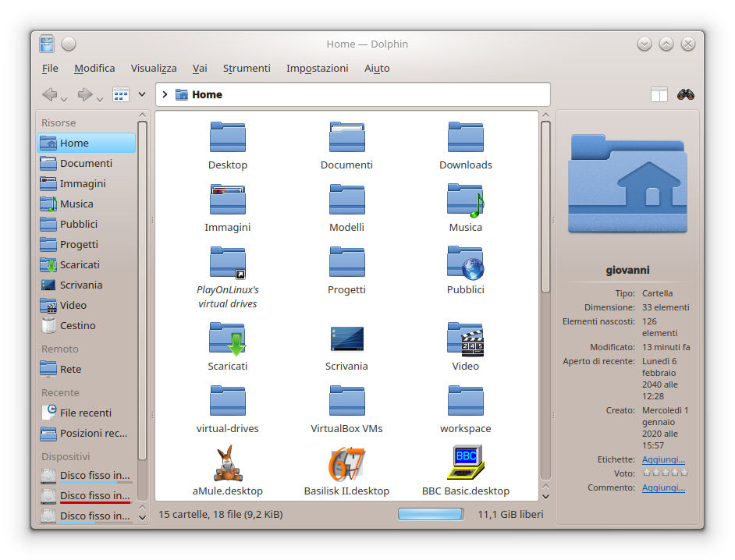
Task: Select the Basilisk II.desktop icon
Action: (x=346, y=463)
